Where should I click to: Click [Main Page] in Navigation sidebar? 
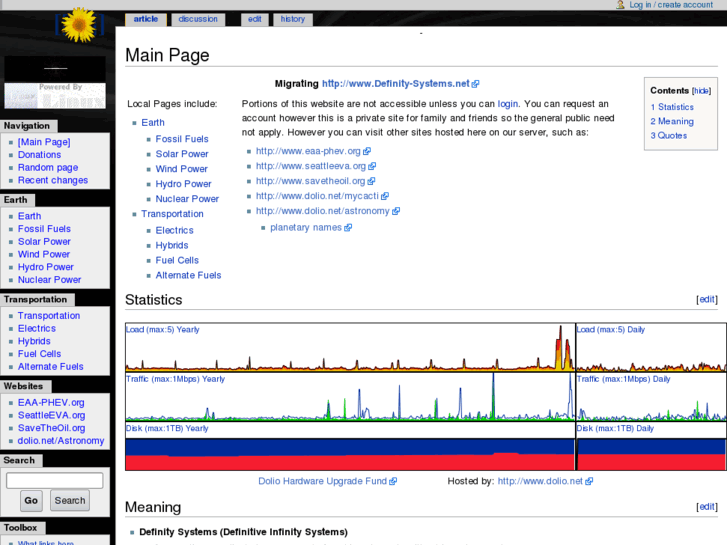click(44, 142)
